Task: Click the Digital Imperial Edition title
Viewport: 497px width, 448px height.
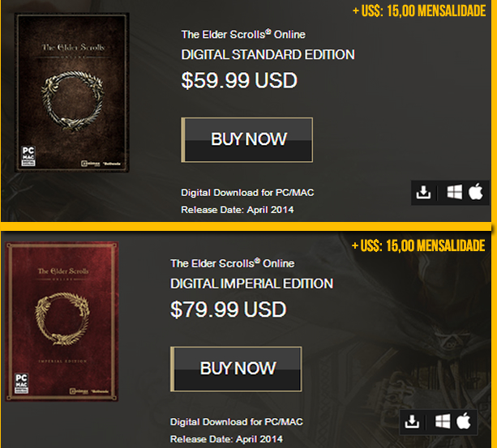Action: click(x=251, y=284)
